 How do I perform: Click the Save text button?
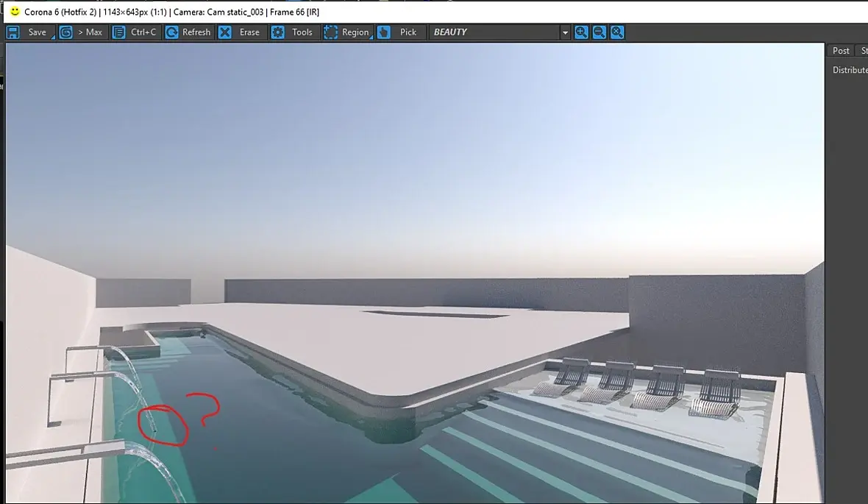coord(37,32)
